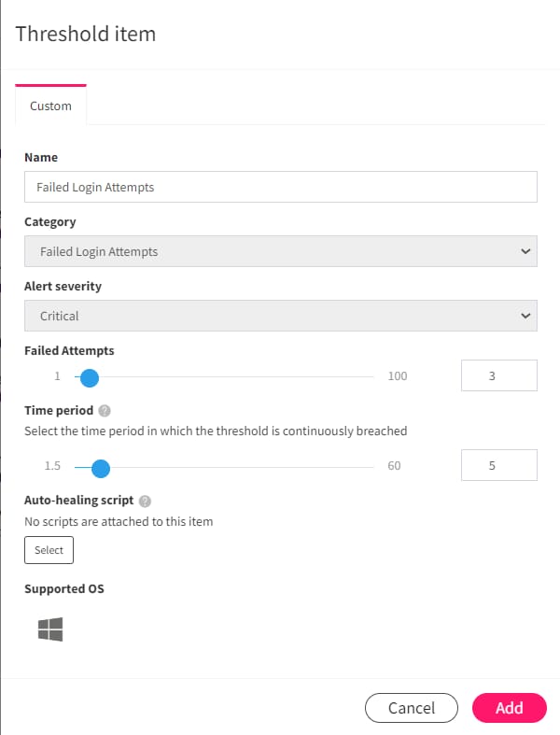Click the 100 maximum label for Failed Attempts
Viewport: 560px width, 735px height.
click(398, 376)
